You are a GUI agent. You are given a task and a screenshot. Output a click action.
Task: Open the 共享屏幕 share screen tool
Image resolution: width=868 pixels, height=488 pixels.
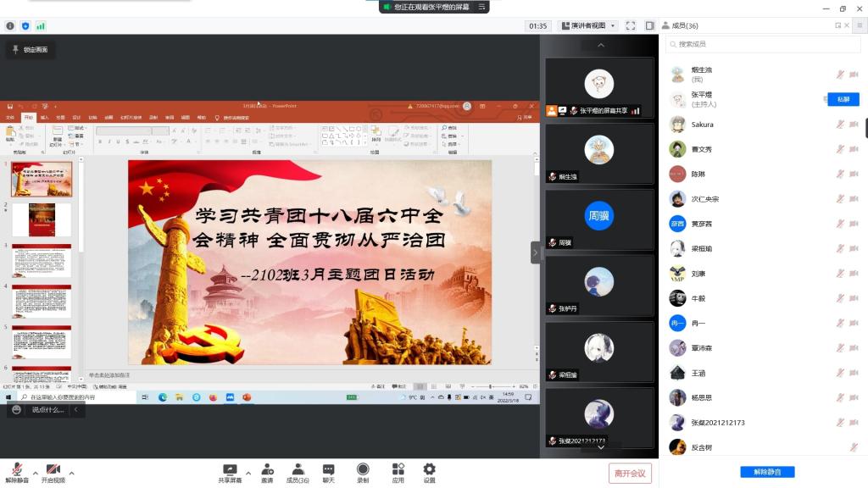[x=230, y=473]
